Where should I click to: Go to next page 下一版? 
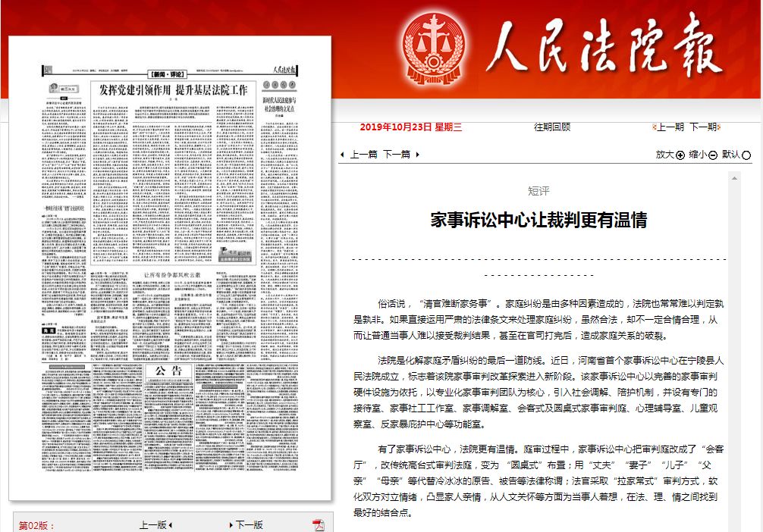(x=249, y=525)
